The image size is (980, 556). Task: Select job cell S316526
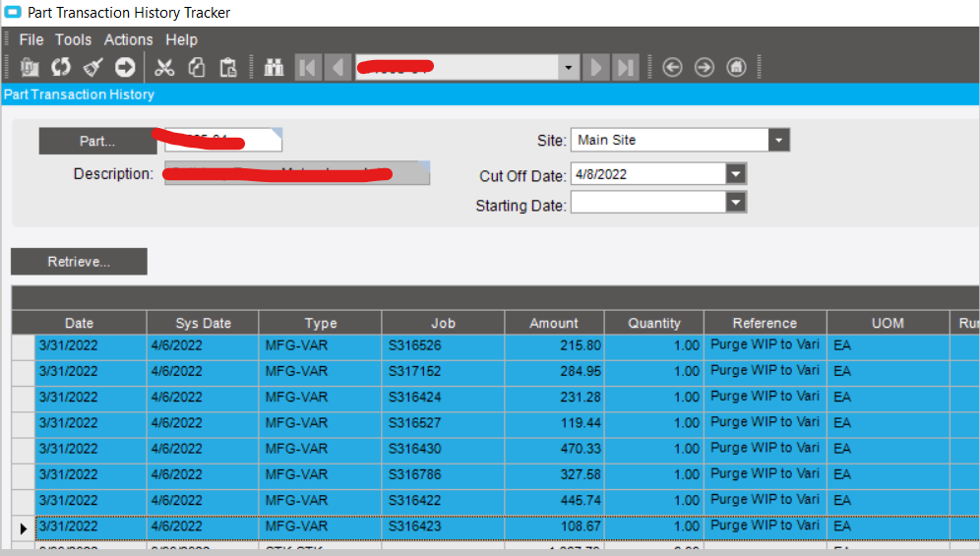(443, 345)
